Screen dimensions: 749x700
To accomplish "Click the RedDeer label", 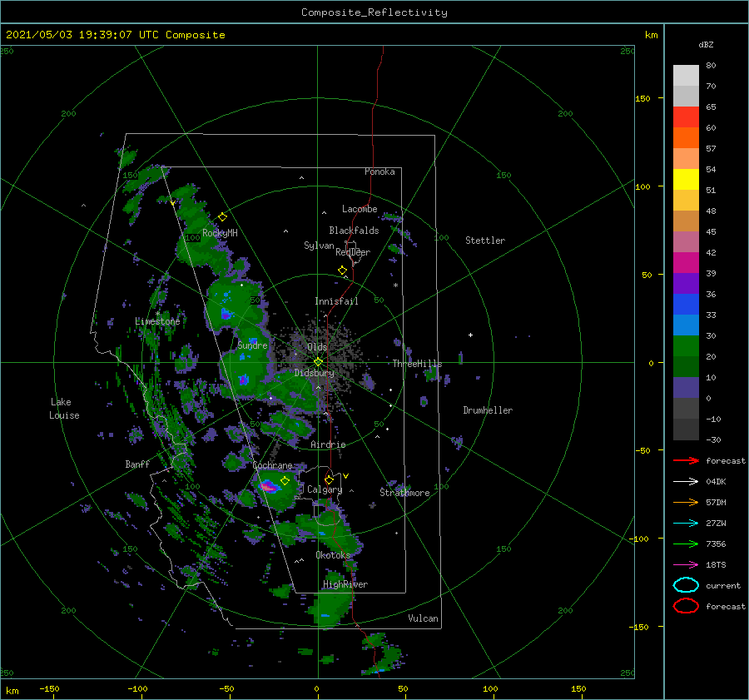I will [x=353, y=252].
